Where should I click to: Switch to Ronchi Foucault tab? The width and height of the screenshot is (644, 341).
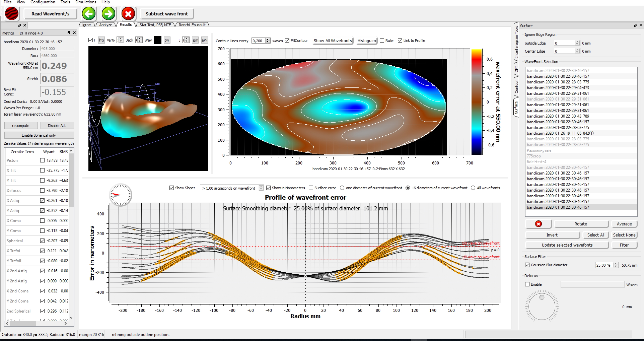pos(192,25)
